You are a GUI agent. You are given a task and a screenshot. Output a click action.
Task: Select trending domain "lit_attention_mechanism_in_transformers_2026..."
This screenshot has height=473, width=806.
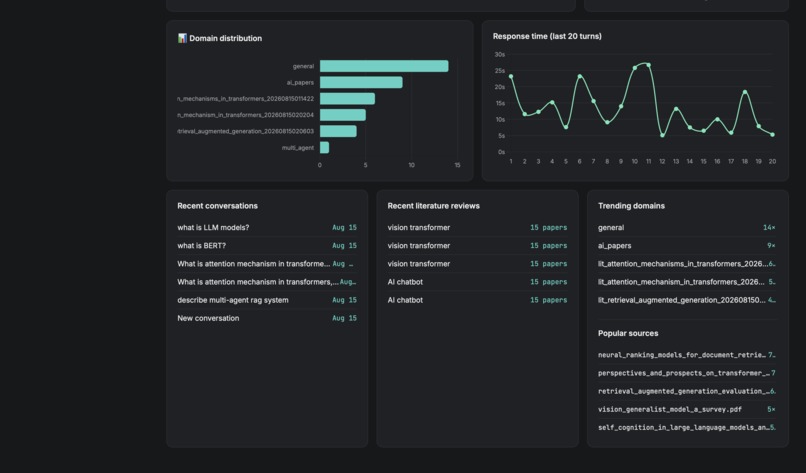[687, 282]
